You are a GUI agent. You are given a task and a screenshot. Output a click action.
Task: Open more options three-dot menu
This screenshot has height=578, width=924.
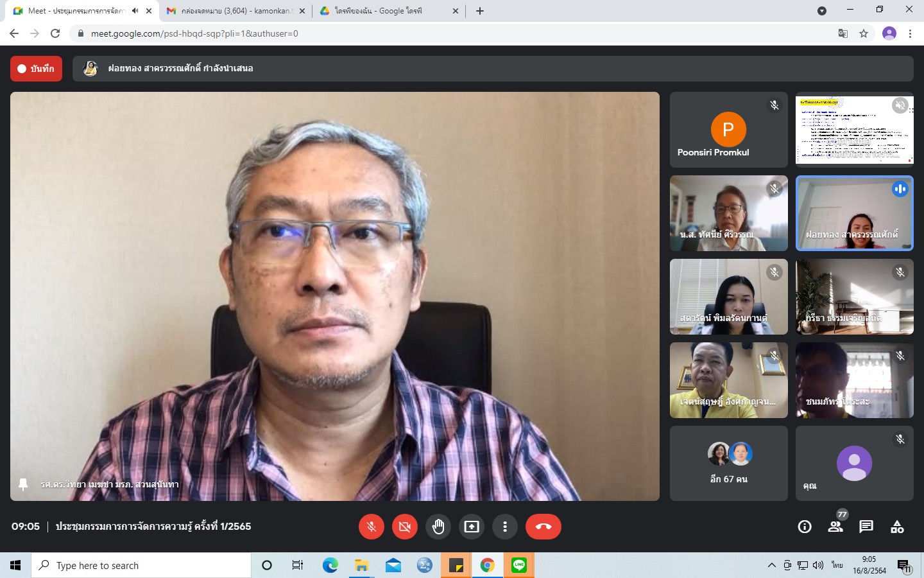click(505, 527)
